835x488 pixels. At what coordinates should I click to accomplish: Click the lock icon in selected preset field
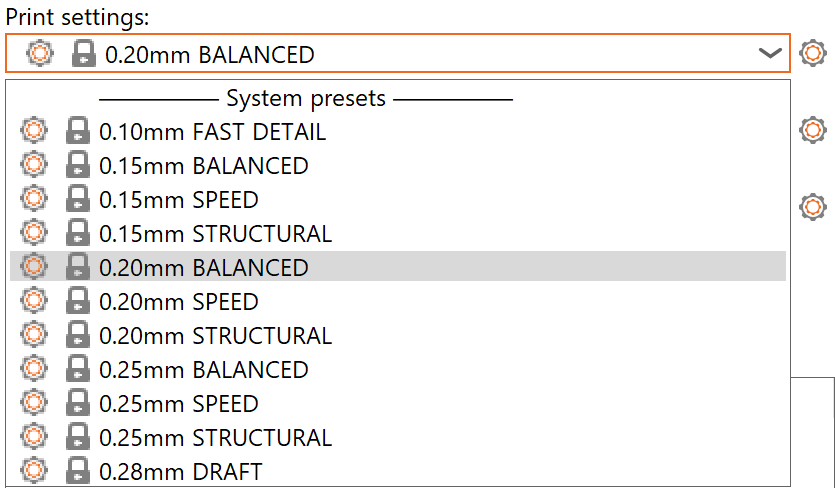pos(84,55)
